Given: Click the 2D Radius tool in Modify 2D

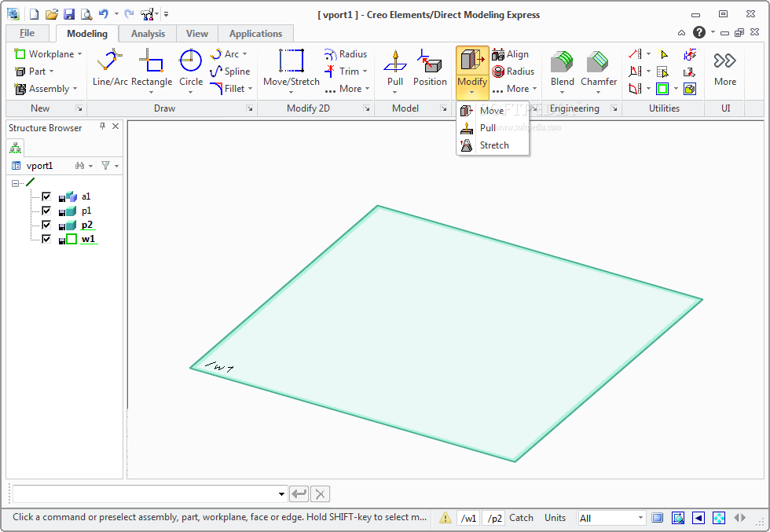Looking at the screenshot, I should [346, 54].
